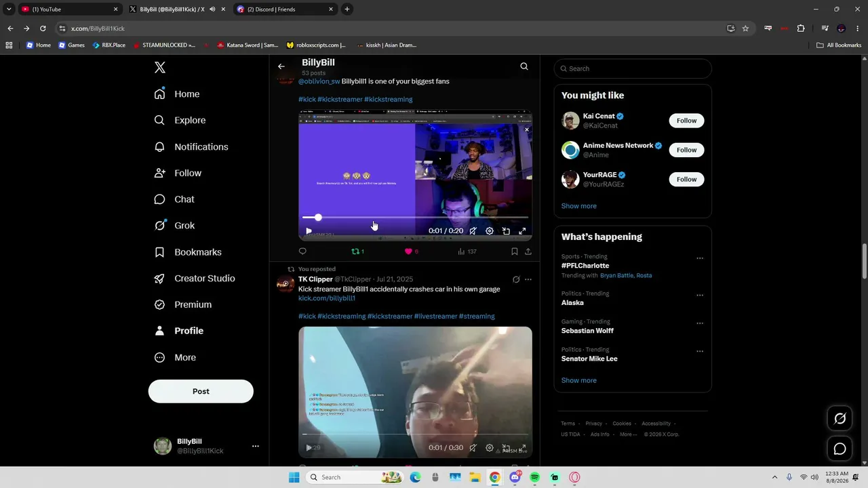This screenshot has width=868, height=488.
Task: Unmute the 0:30 car crash video
Action: [x=473, y=448]
